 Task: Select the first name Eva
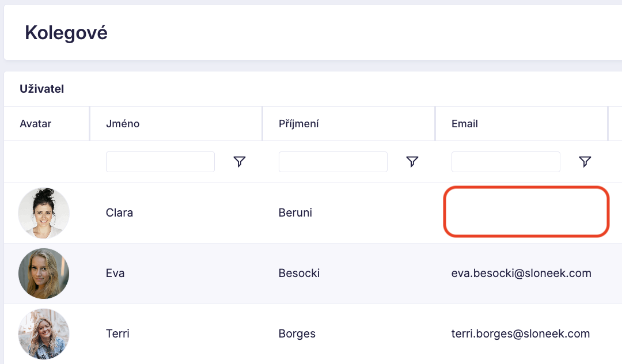(115, 274)
